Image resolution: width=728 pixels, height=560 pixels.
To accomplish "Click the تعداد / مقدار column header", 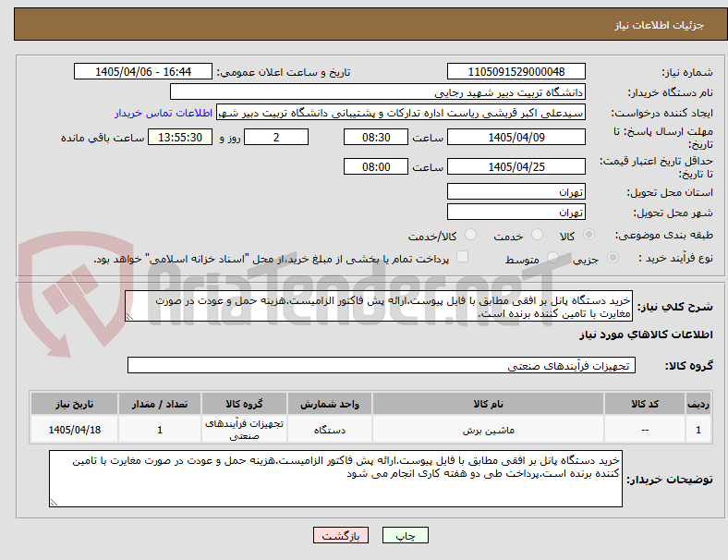I will pos(160,404).
